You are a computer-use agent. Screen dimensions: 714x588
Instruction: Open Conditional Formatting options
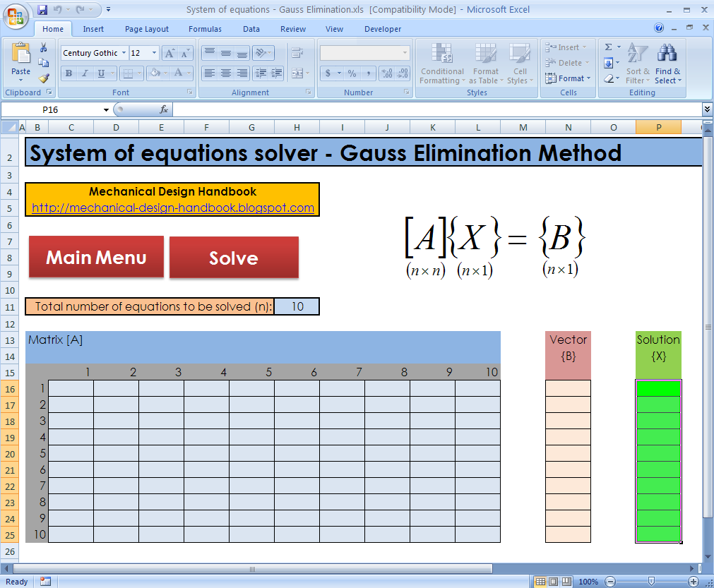tap(442, 64)
